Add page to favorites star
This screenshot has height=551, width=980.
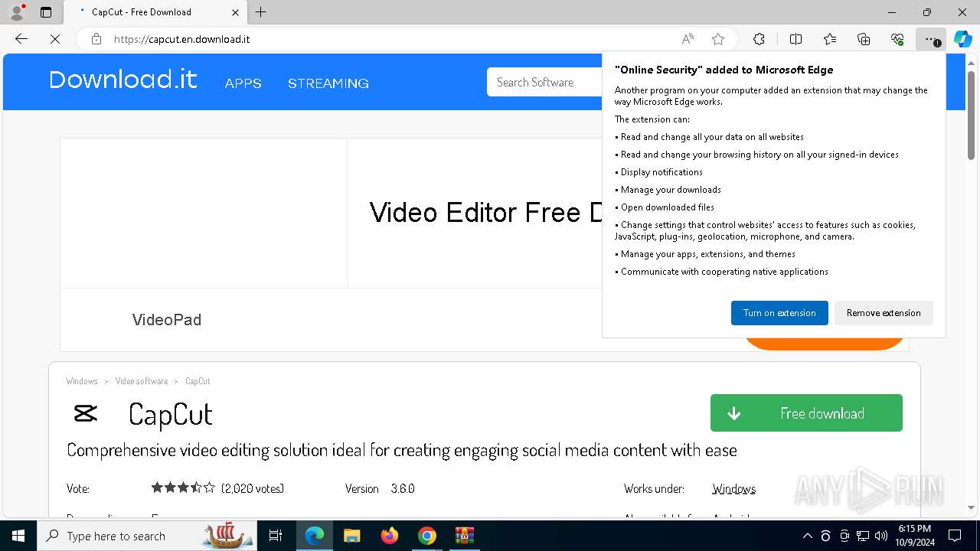tap(718, 39)
